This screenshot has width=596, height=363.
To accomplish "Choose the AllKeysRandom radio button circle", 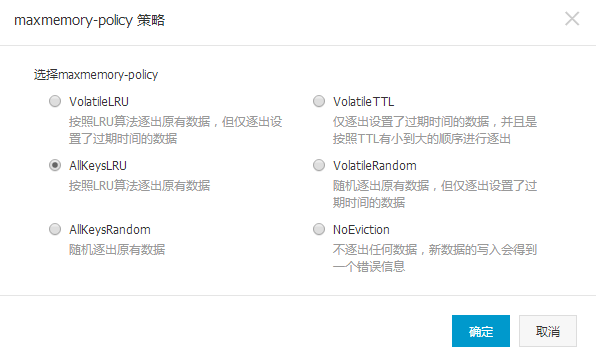I will click(x=55, y=229).
